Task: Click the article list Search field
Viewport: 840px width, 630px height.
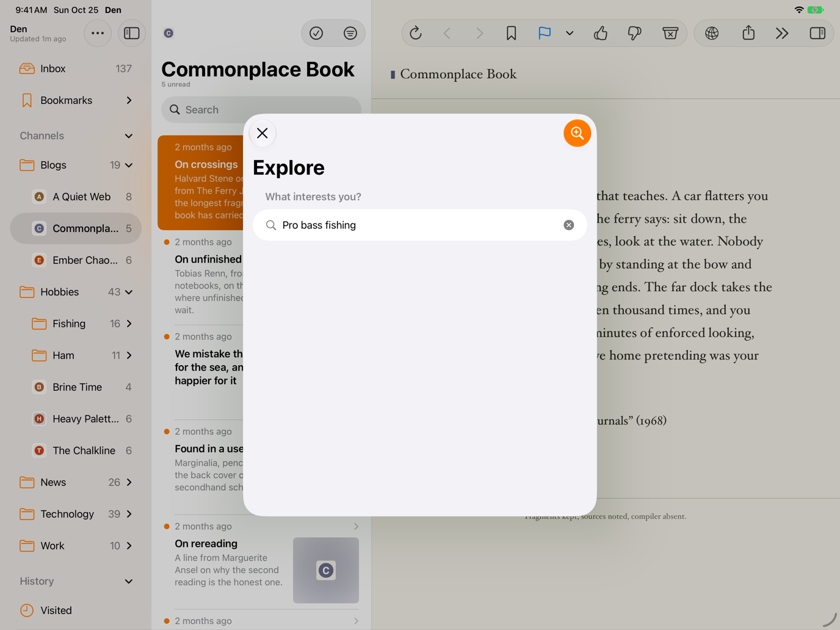Action: click(261, 110)
